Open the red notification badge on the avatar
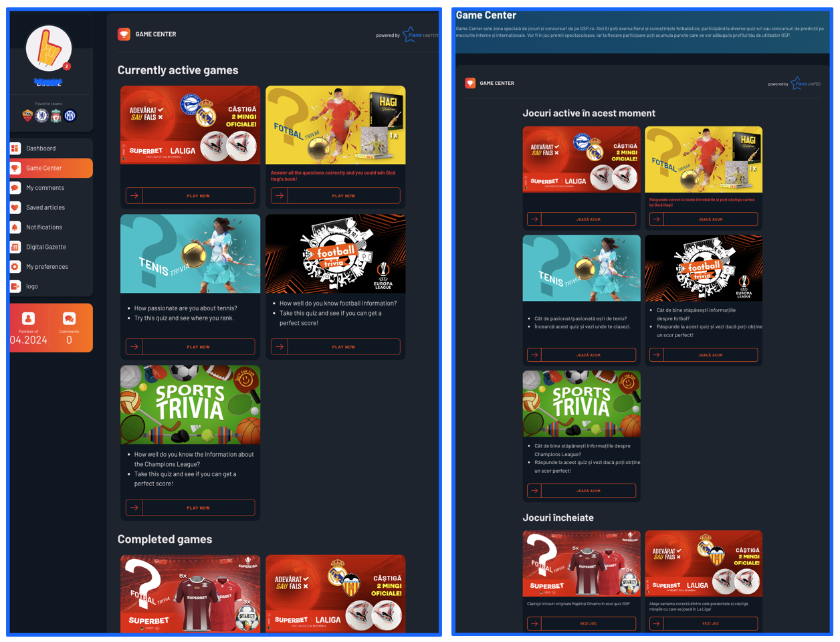 point(67,66)
